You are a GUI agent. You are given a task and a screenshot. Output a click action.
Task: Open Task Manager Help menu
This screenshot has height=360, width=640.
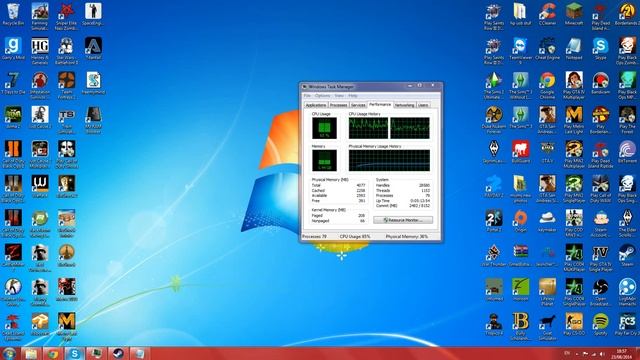click(353, 96)
